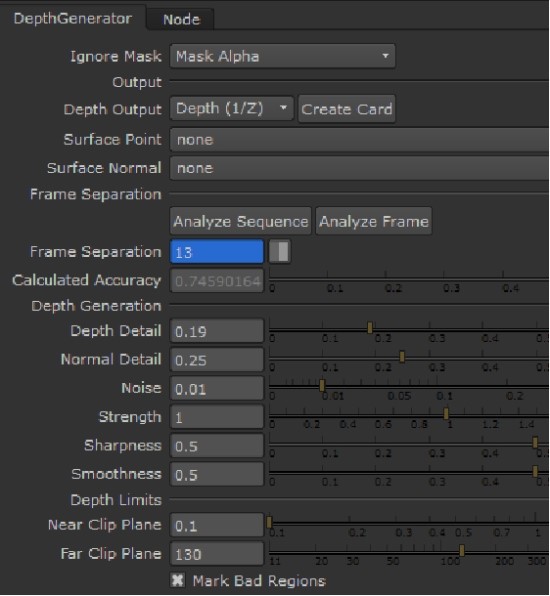The width and height of the screenshot is (550, 596).
Task: Click the Create Card button
Action: [x=347, y=109]
